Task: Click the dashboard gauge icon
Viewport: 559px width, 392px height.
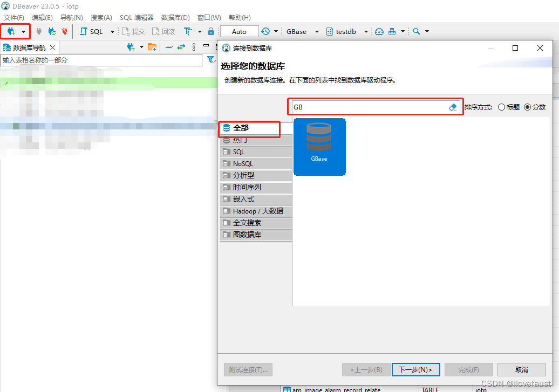Action: tap(379, 31)
